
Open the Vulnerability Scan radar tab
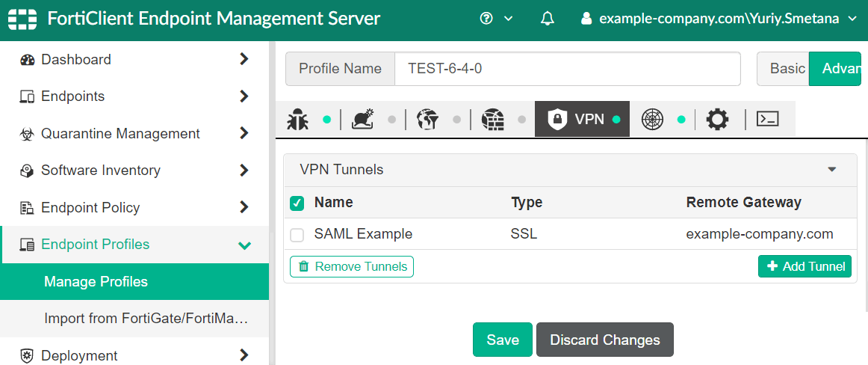coord(652,120)
